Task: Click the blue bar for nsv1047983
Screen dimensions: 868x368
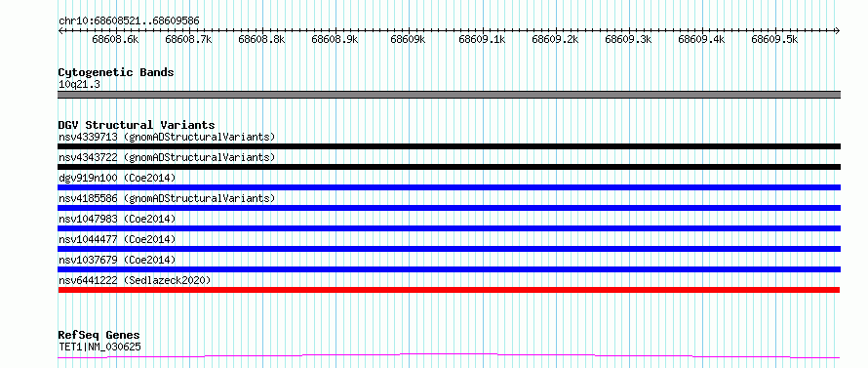Action: 450,228
